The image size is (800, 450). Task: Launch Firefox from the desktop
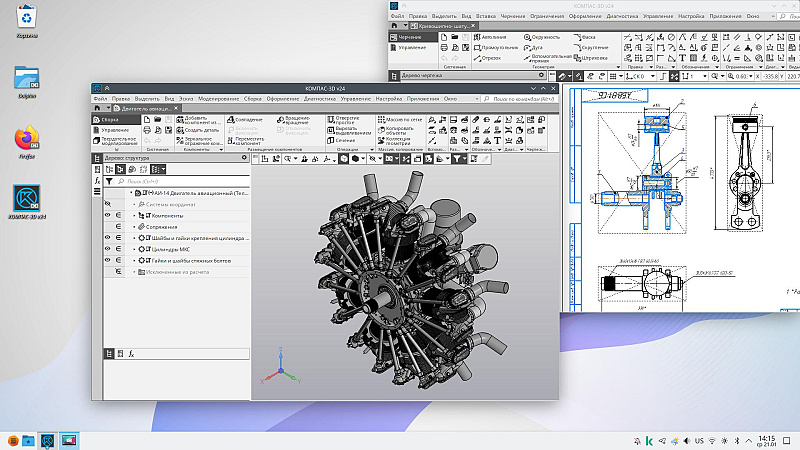click(28, 140)
